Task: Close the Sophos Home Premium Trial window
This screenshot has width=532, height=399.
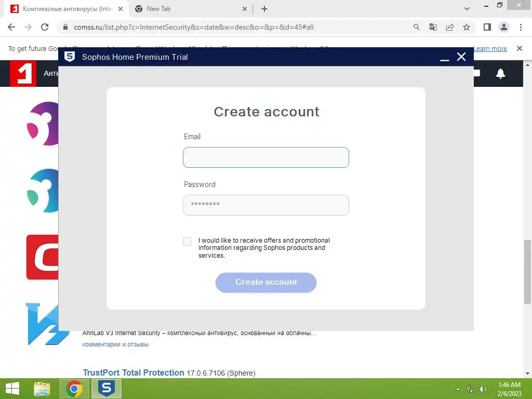Action: (461, 57)
